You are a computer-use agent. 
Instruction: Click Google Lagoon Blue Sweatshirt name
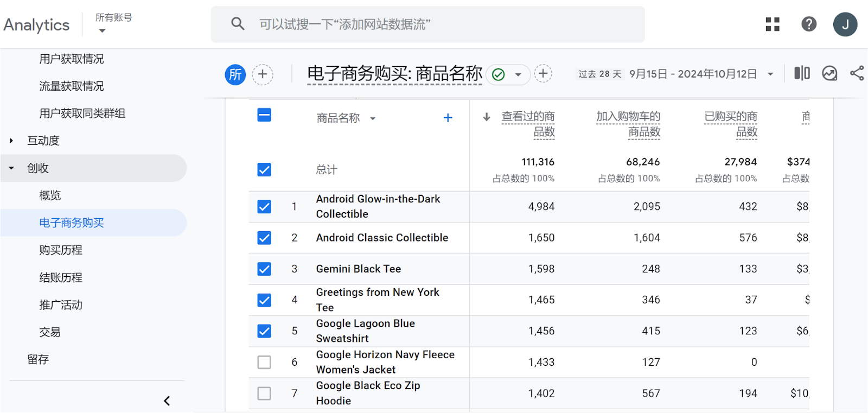click(366, 331)
